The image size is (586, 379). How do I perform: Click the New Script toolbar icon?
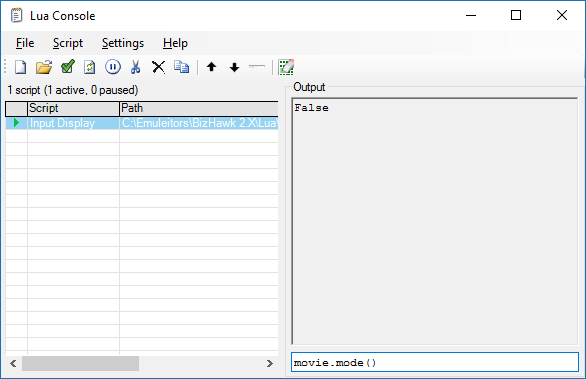(21, 67)
